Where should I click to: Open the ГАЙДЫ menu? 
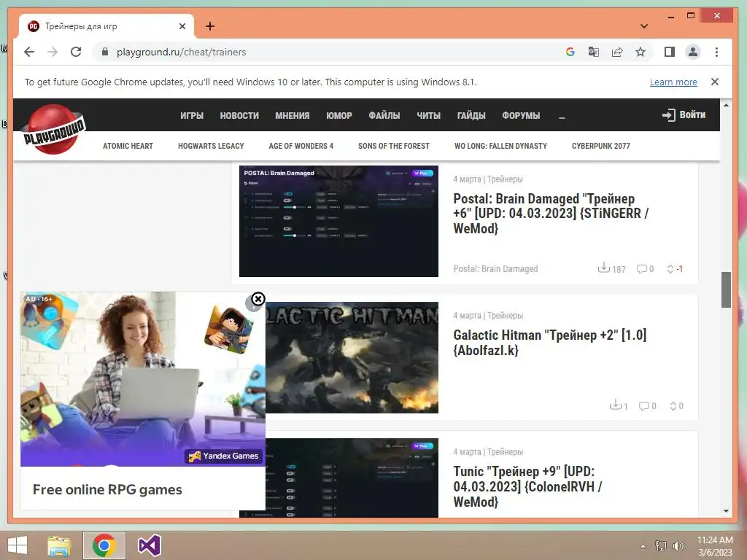pos(471,115)
